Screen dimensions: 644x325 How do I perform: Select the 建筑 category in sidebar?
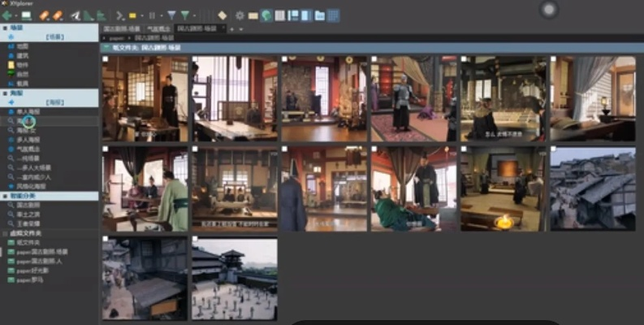point(22,55)
